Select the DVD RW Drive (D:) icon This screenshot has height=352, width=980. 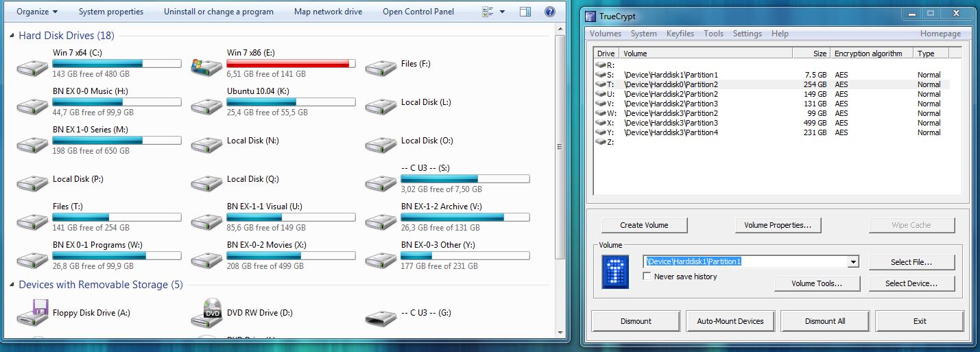tap(206, 312)
